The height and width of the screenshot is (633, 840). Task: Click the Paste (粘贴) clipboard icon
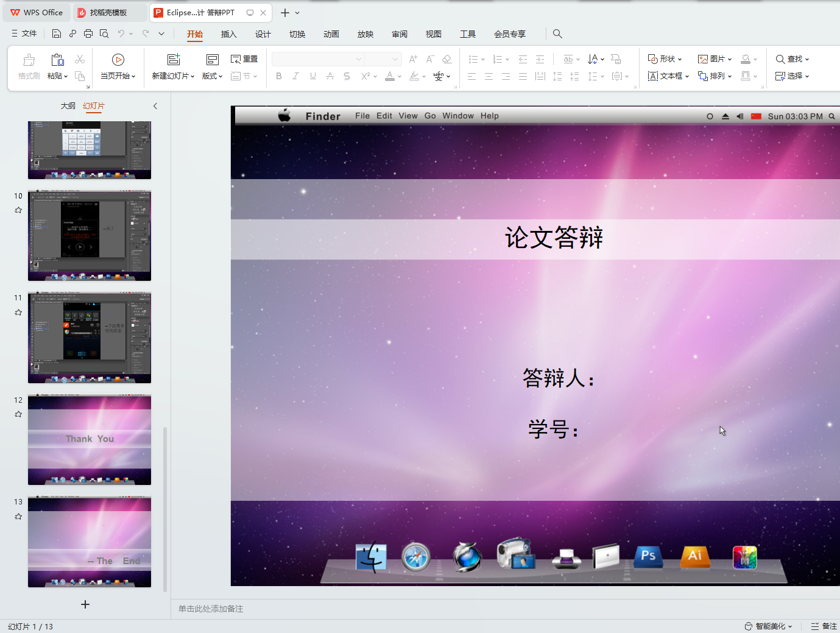[57, 60]
